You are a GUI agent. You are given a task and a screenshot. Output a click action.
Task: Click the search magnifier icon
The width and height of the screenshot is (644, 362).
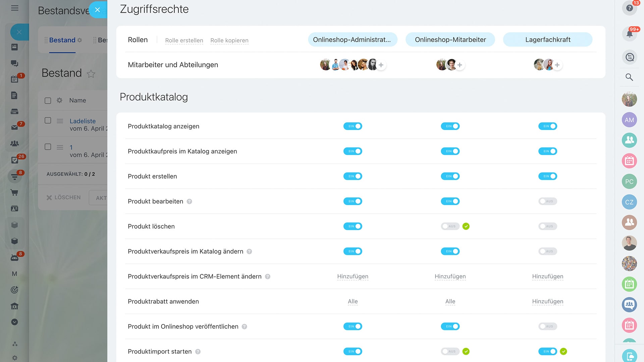(x=629, y=77)
